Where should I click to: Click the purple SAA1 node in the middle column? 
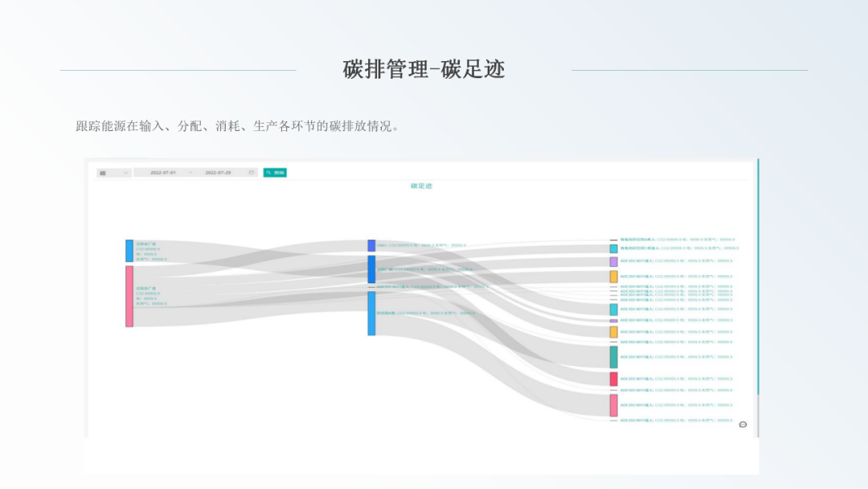[x=371, y=245]
